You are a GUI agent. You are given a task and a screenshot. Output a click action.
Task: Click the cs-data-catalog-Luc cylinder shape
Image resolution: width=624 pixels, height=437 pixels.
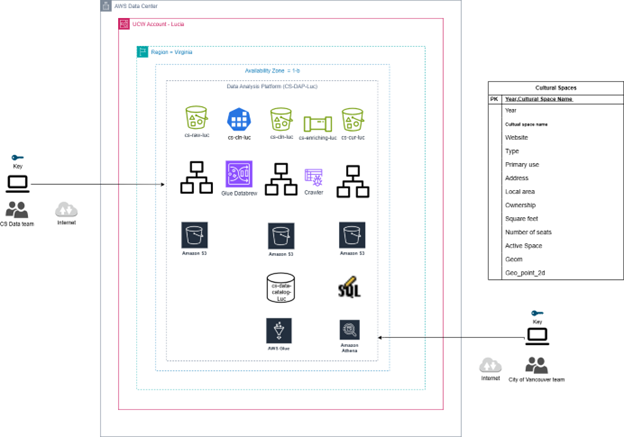pyautogui.click(x=281, y=288)
